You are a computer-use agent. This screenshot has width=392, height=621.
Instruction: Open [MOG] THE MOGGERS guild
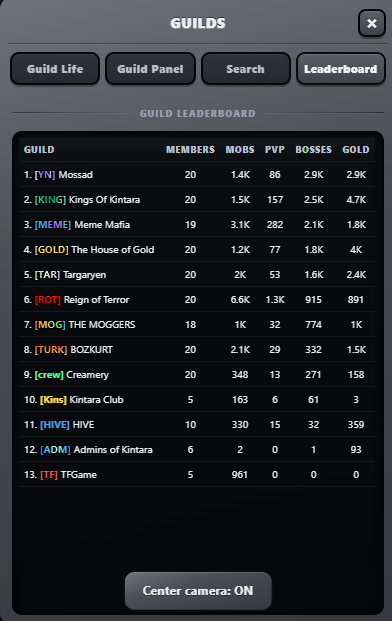(197, 324)
